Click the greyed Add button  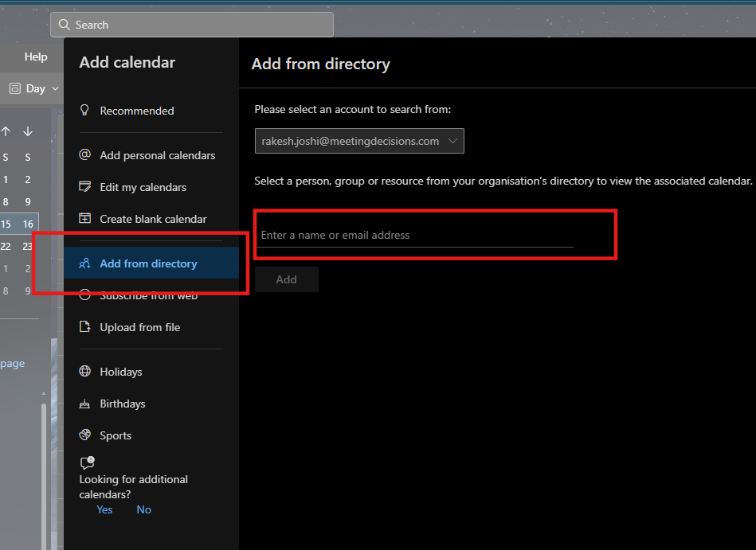tap(287, 279)
